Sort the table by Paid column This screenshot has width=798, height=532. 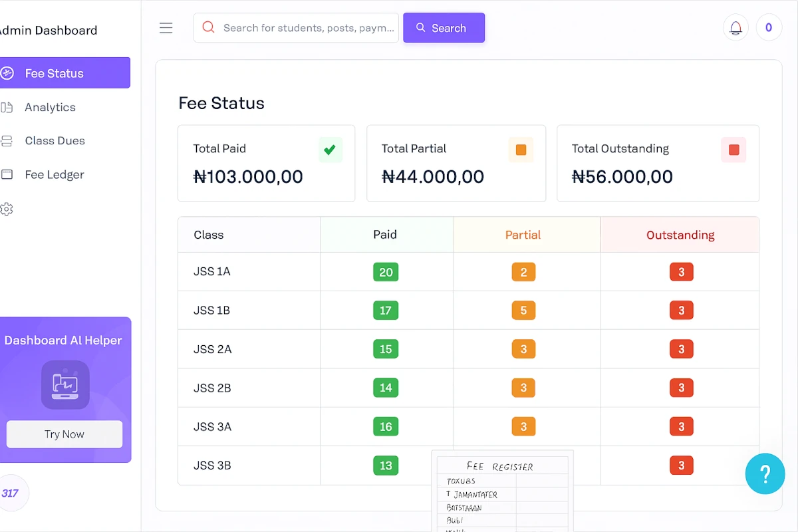click(x=386, y=234)
